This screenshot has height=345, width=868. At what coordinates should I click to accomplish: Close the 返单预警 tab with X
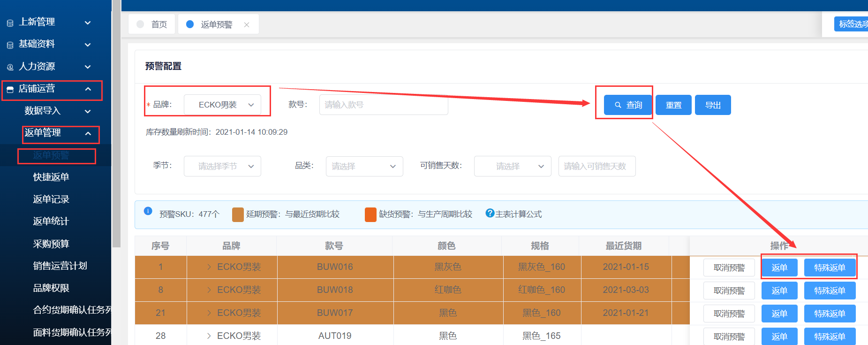[247, 25]
